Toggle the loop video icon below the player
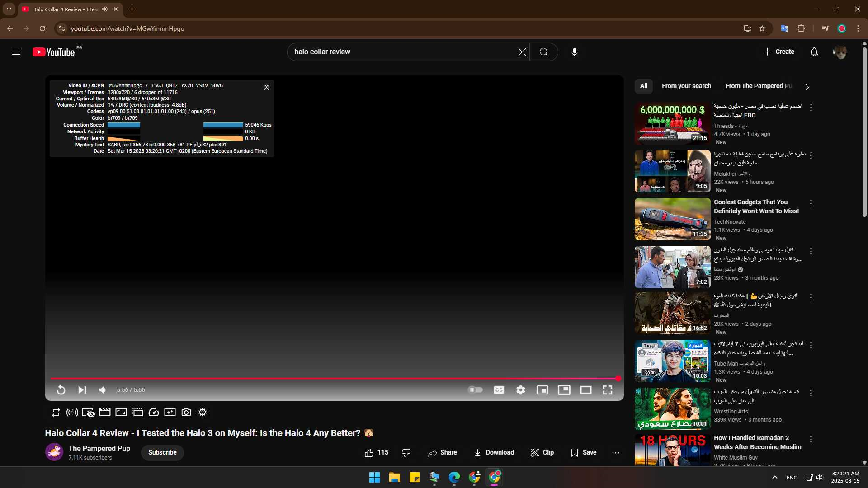Image resolution: width=868 pixels, height=488 pixels. pos(56,413)
